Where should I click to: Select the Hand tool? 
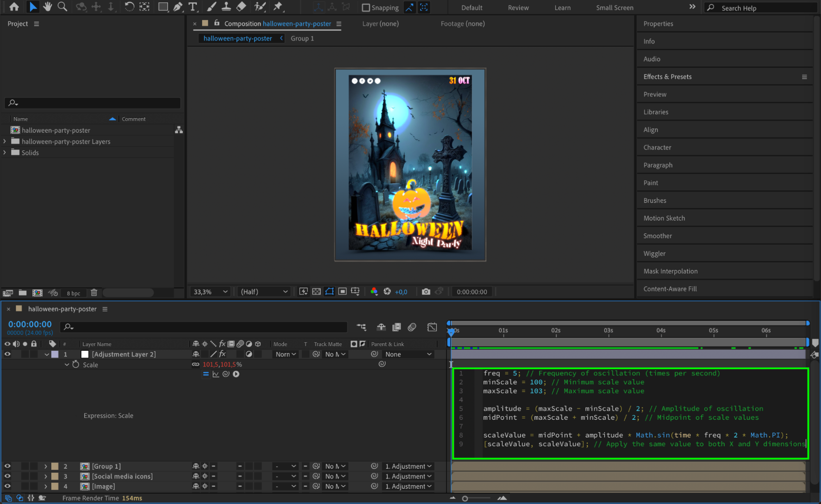48,7
